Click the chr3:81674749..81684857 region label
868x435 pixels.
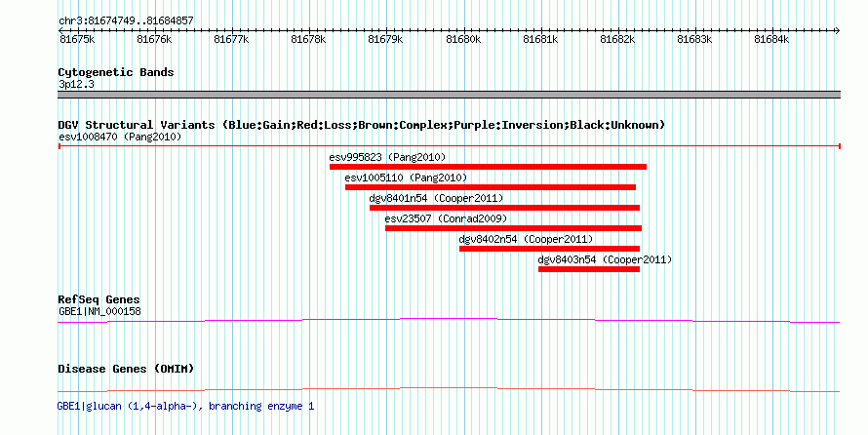pyautogui.click(x=126, y=20)
